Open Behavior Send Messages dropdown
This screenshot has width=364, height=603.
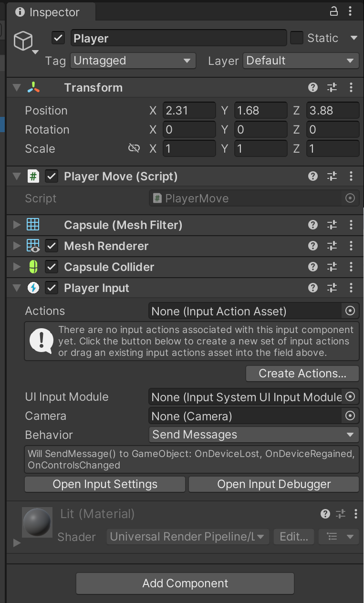click(253, 435)
